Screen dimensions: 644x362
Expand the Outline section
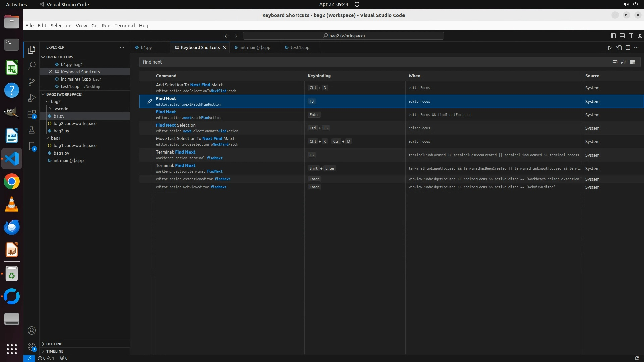[x=54, y=344]
